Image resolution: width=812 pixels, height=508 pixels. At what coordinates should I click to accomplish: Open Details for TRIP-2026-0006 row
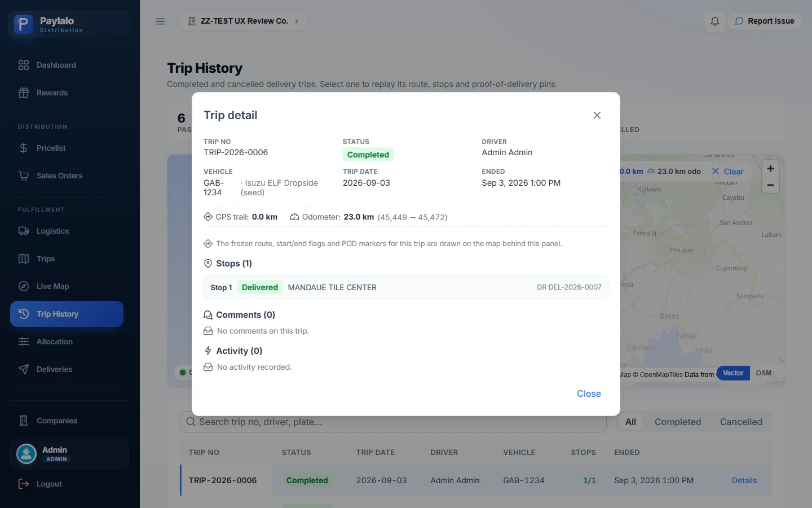click(744, 480)
